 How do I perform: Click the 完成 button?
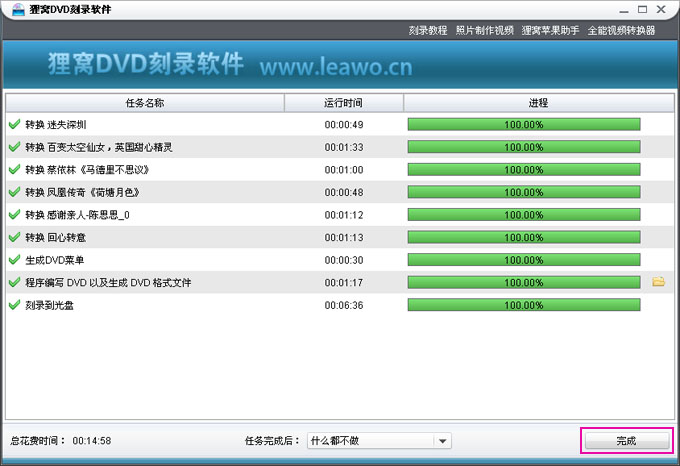pos(627,441)
